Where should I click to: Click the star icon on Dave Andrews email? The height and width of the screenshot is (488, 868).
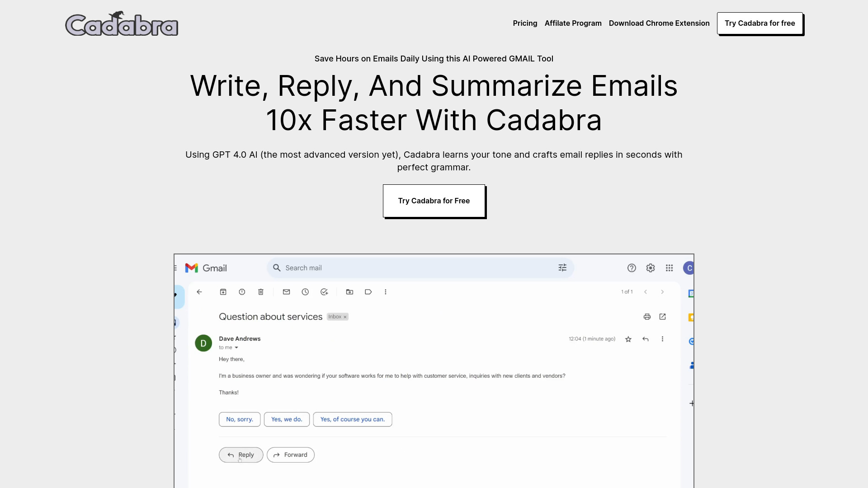pos(628,339)
